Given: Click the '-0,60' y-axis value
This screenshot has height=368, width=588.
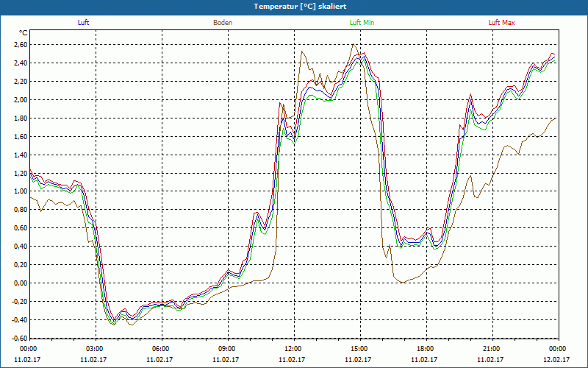Looking at the screenshot, I should pyautogui.click(x=21, y=339).
